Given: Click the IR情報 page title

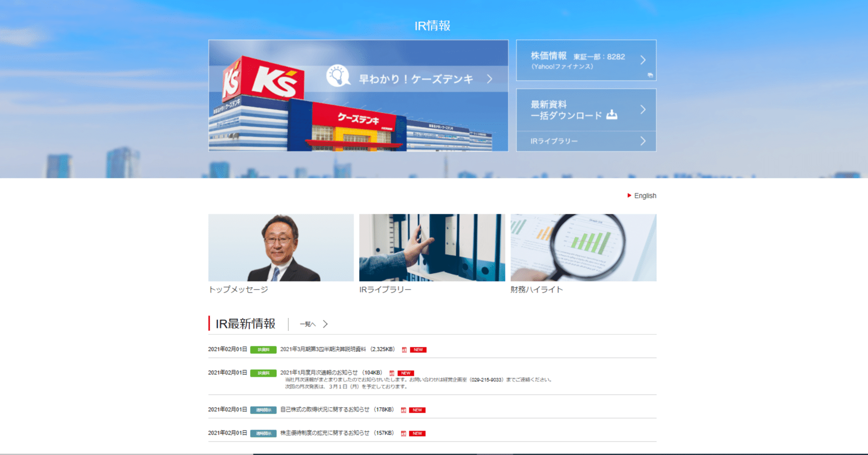Looking at the screenshot, I should (x=432, y=26).
